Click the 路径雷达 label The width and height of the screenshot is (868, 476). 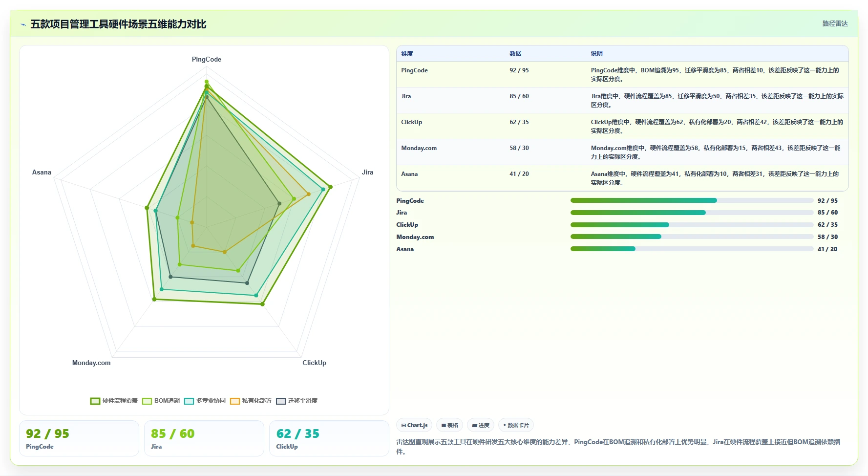click(x=835, y=23)
